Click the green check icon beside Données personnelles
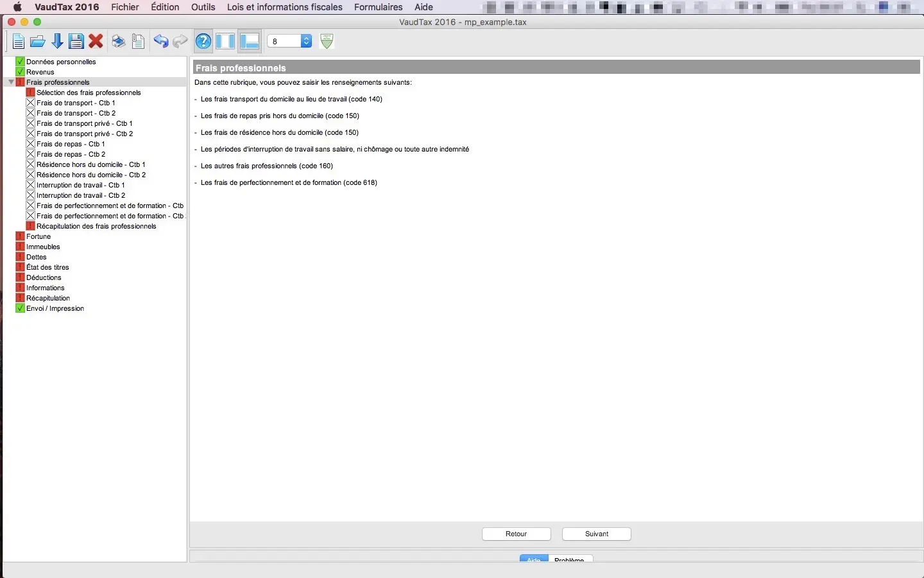This screenshot has height=578, width=924. coord(20,62)
